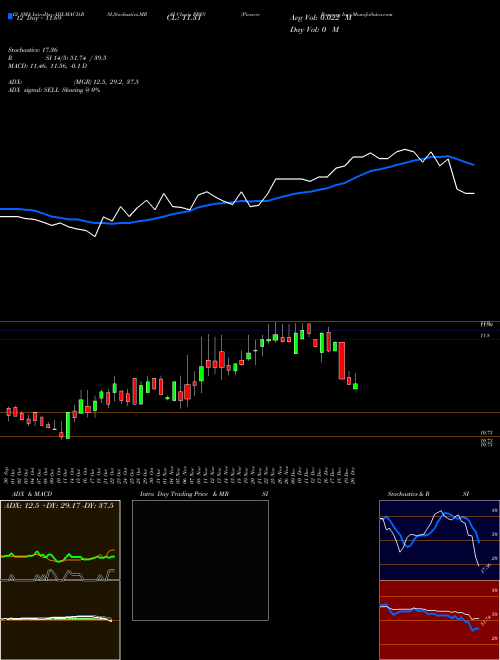Click the '31.74' value on RSI panel
The height and width of the screenshot is (660, 500).
click(x=485, y=621)
